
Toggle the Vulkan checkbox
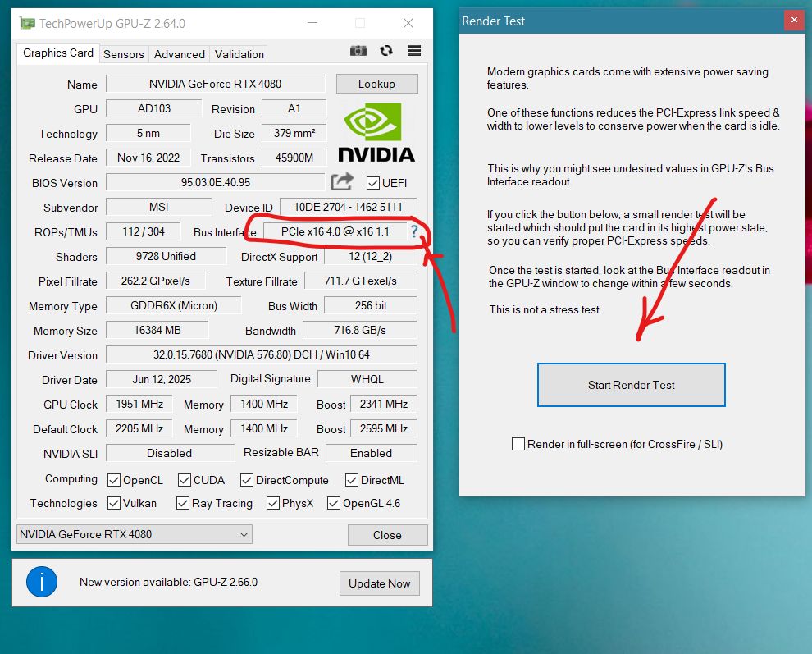coord(114,503)
